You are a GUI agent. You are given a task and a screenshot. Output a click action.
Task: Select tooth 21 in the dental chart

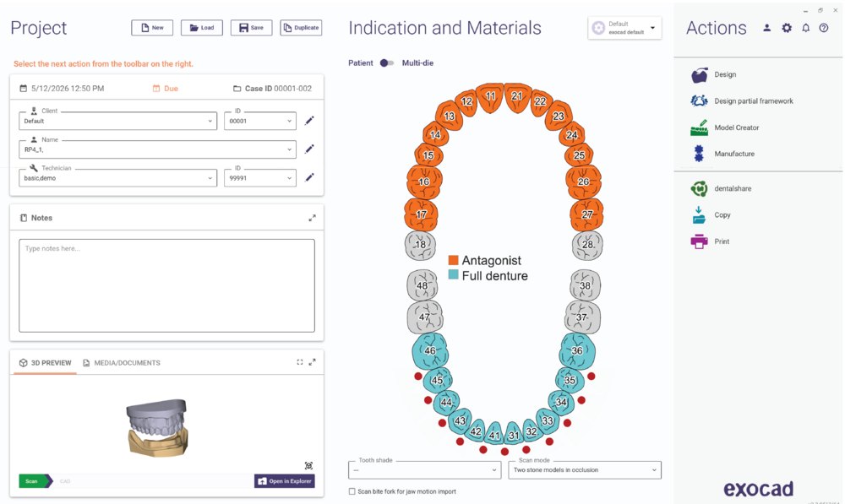click(x=517, y=97)
